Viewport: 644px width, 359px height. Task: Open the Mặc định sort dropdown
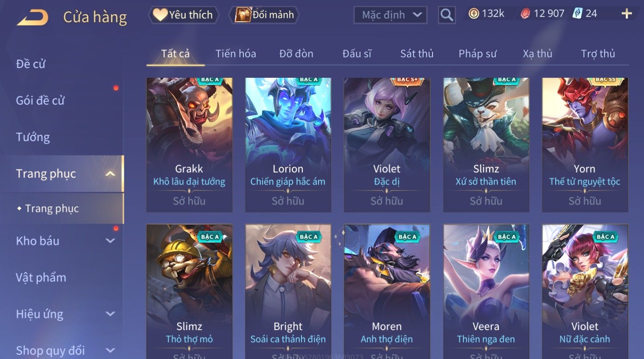[x=390, y=15]
